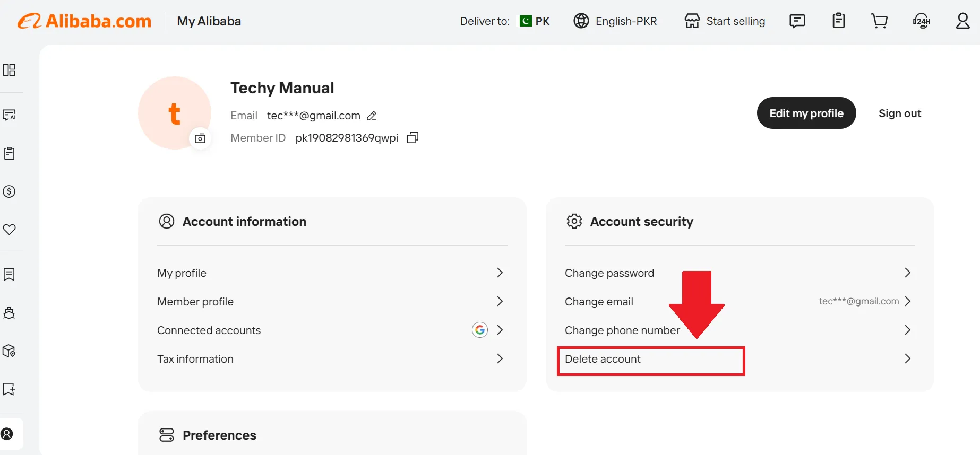Click the Techy Manual profile name
Screen dimensions: 980x455
[282, 87]
